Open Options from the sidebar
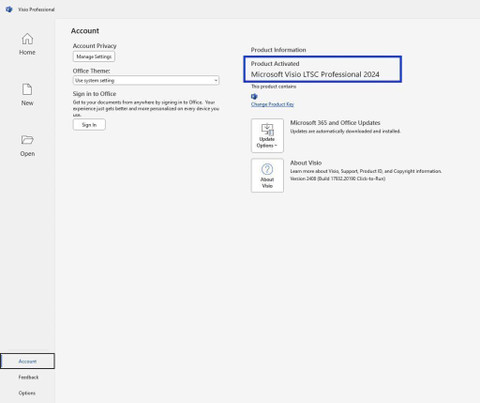480x403 pixels. 27,393
